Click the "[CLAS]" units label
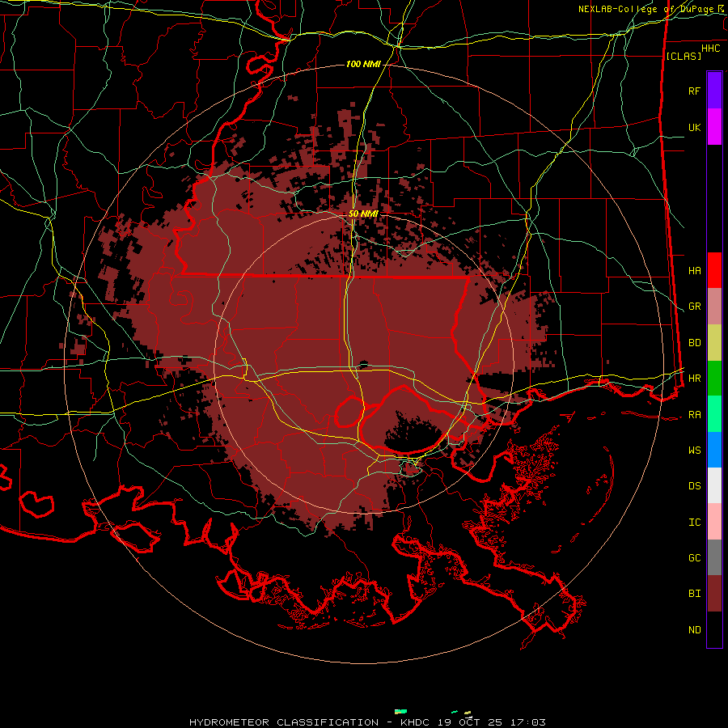Viewport: 728px width, 728px height. click(684, 56)
